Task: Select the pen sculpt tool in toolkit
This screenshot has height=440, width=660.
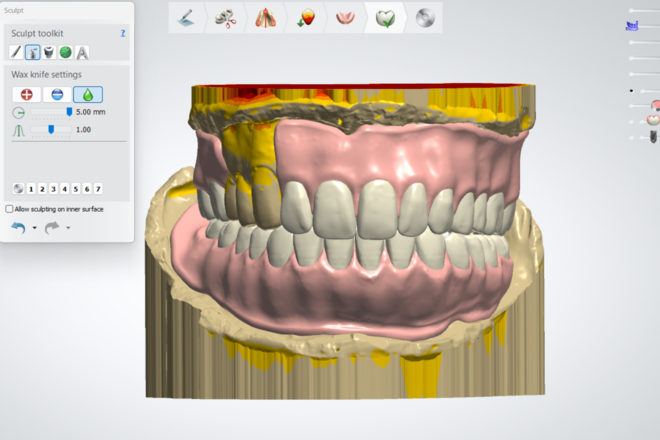Action: point(16,52)
